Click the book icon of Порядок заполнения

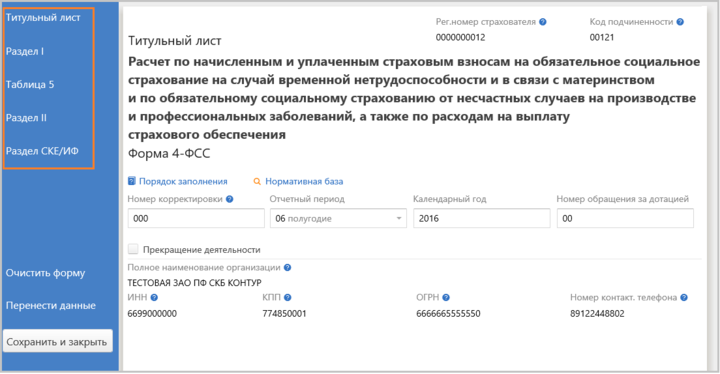(132, 181)
